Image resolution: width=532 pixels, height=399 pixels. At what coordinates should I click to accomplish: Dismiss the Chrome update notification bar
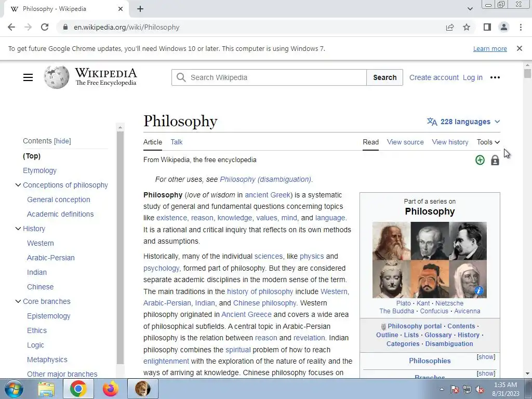520,48
